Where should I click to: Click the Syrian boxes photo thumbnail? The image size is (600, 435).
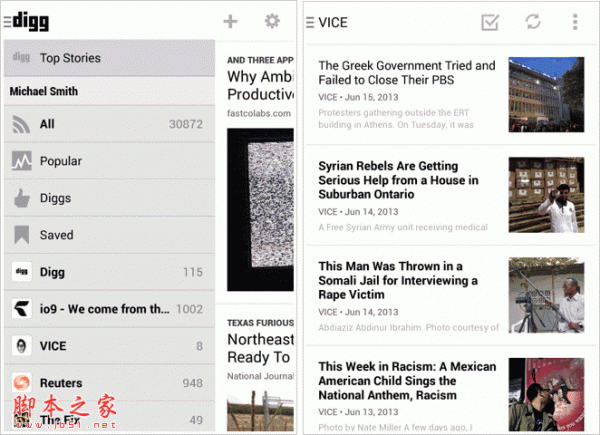546,195
